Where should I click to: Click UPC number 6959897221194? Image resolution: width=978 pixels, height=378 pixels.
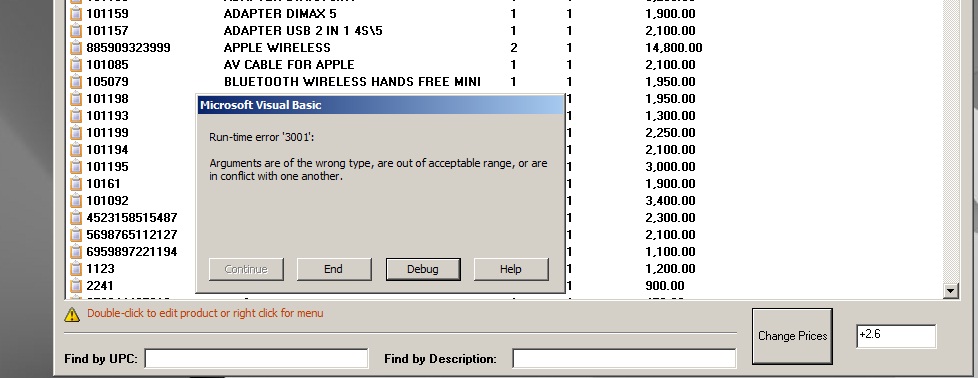132,251
